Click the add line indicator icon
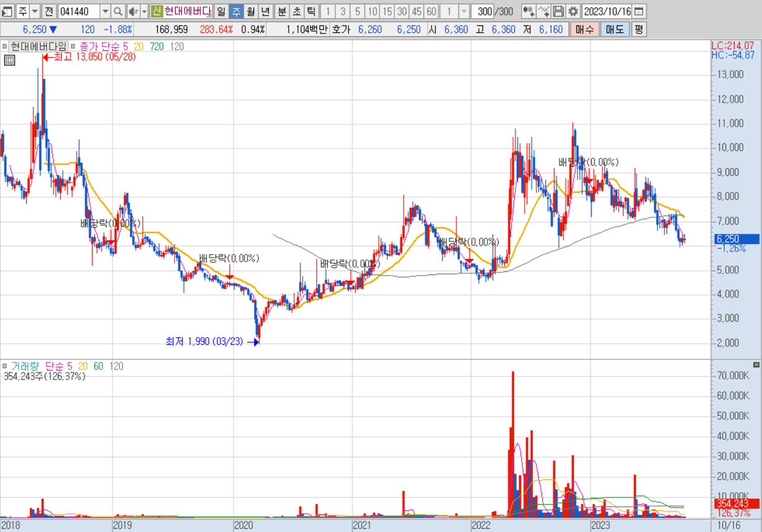The height and width of the screenshot is (532, 762). click(x=543, y=11)
